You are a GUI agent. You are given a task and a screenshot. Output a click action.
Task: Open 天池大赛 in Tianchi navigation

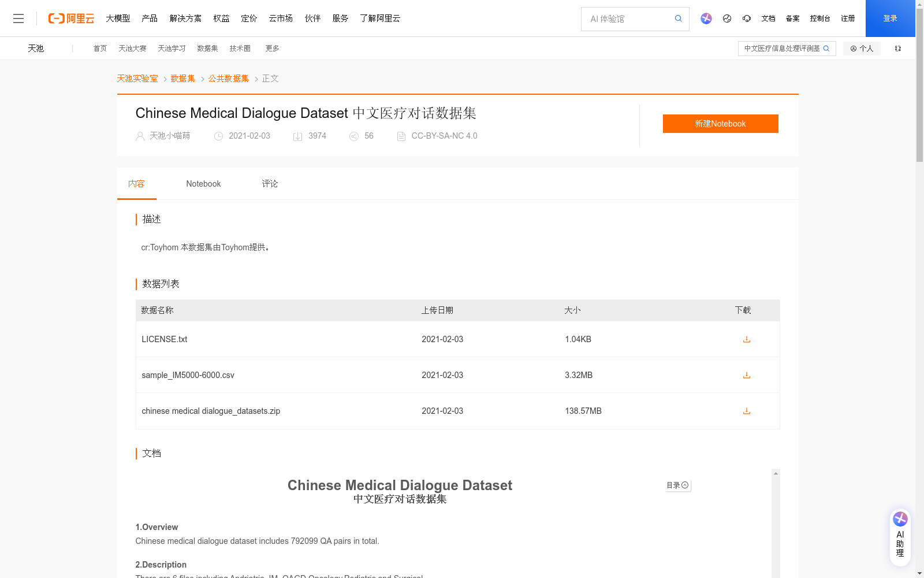pos(133,49)
